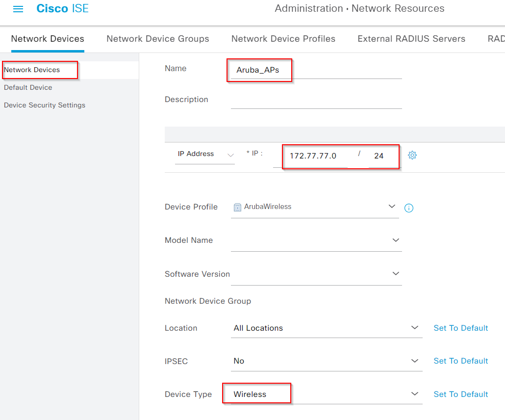Click the Device Profile info icon
The width and height of the screenshot is (505, 420).
coord(409,208)
